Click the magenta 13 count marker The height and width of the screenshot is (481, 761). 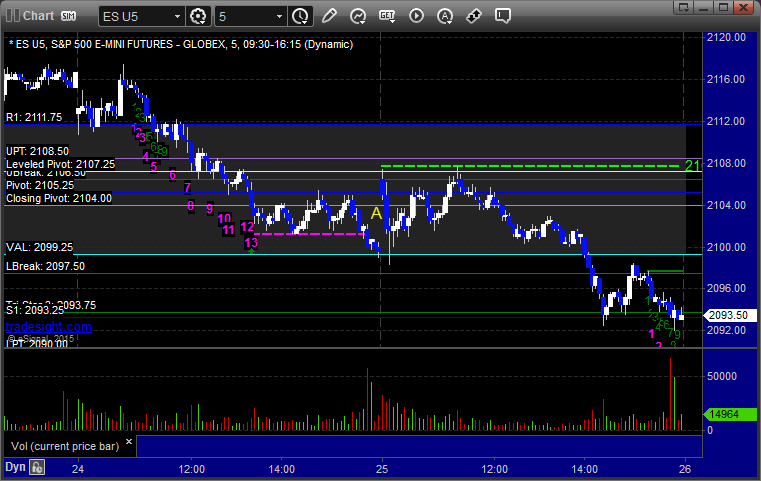pos(251,243)
